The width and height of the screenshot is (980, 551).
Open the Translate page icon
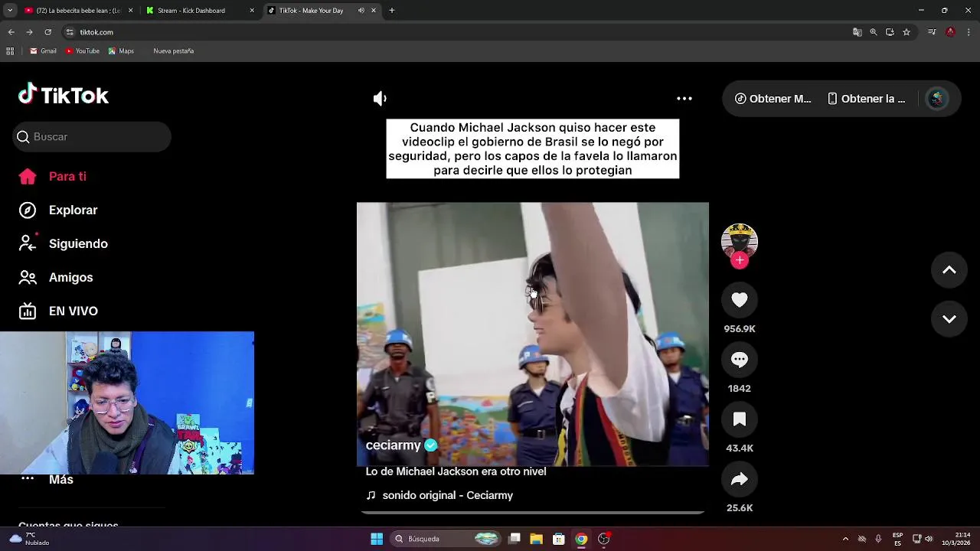click(x=857, y=32)
